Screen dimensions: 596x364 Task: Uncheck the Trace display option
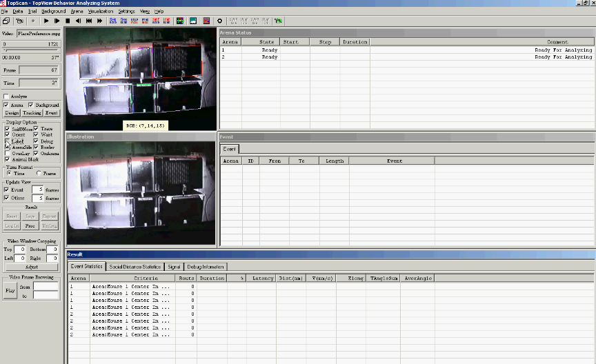[36, 128]
